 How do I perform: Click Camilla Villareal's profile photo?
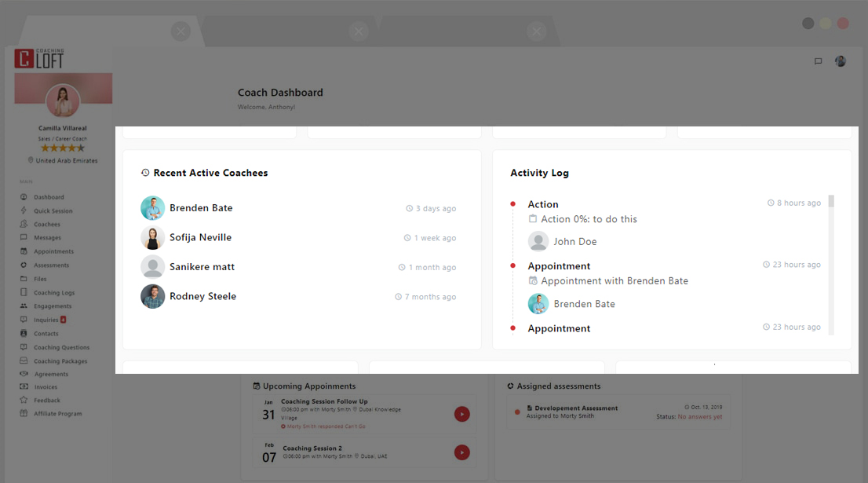click(x=62, y=99)
